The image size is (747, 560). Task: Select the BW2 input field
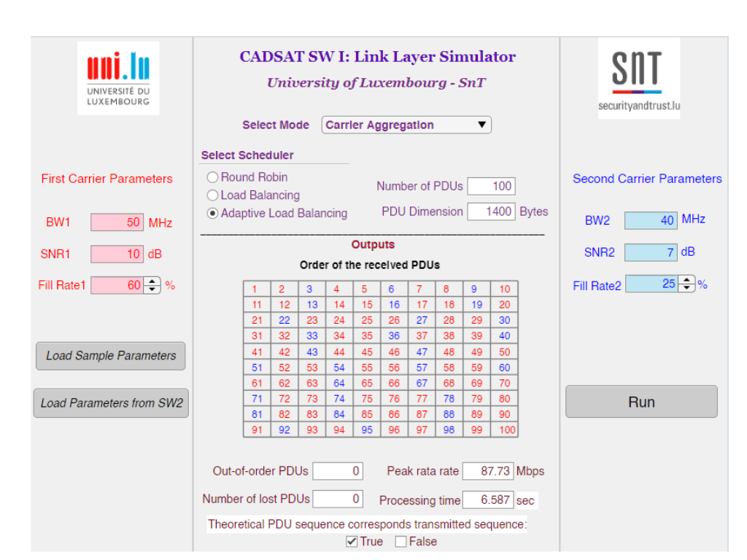[651, 220]
